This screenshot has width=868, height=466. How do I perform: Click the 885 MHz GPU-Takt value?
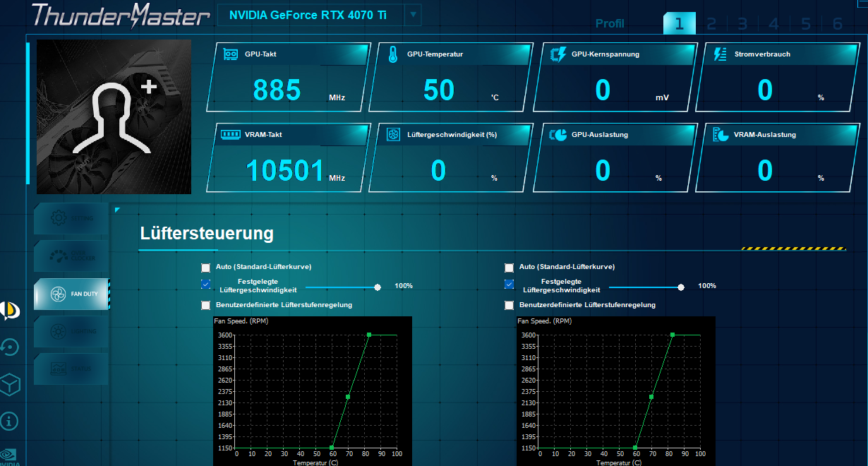coord(277,90)
